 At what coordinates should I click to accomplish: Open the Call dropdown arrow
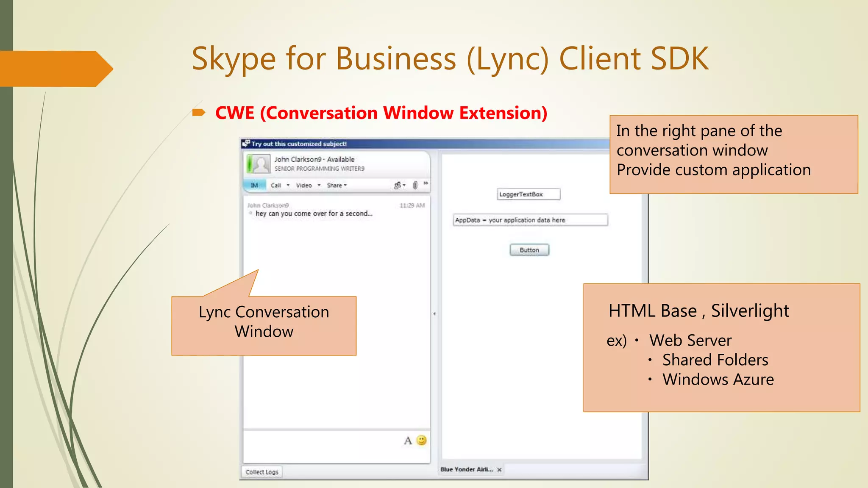(x=288, y=185)
